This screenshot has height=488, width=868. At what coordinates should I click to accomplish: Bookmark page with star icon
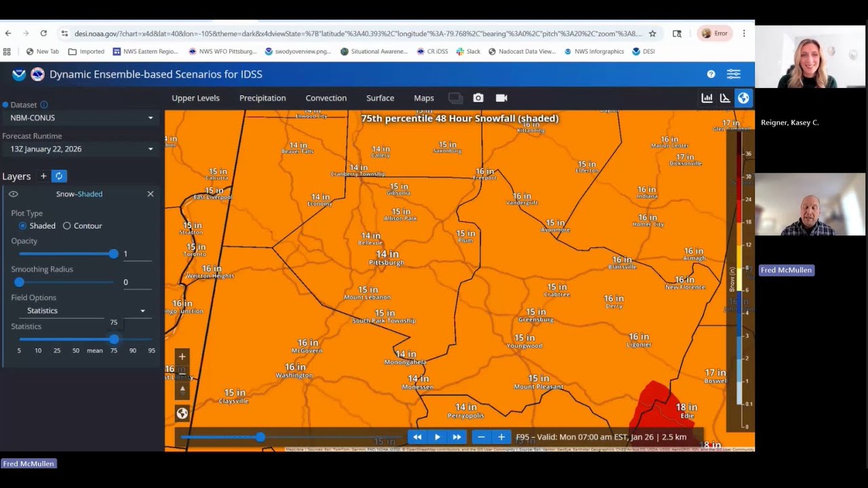pyautogui.click(x=652, y=33)
